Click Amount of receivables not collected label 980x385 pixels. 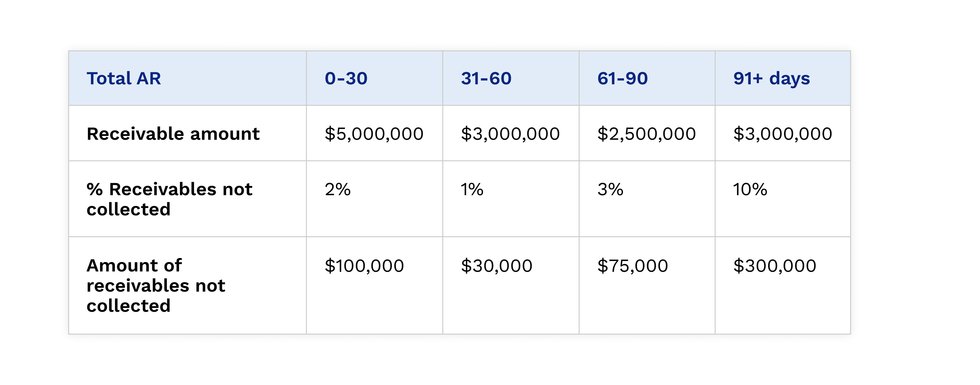pos(187,286)
